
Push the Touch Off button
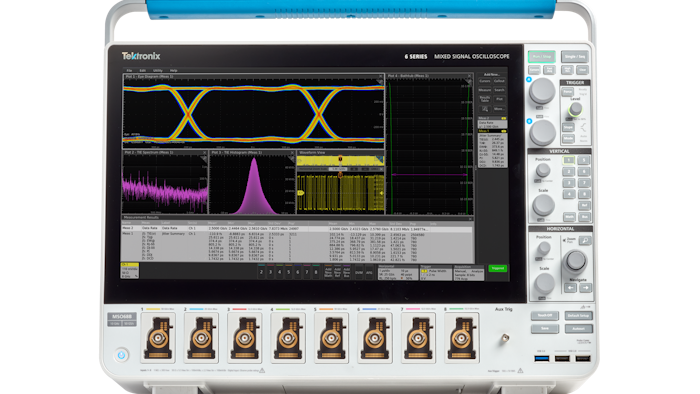click(545, 315)
